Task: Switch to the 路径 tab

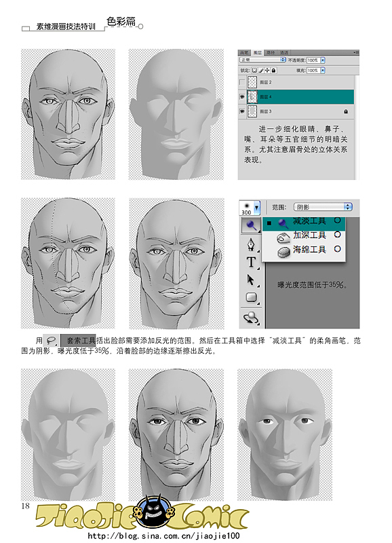Action: [x=270, y=53]
